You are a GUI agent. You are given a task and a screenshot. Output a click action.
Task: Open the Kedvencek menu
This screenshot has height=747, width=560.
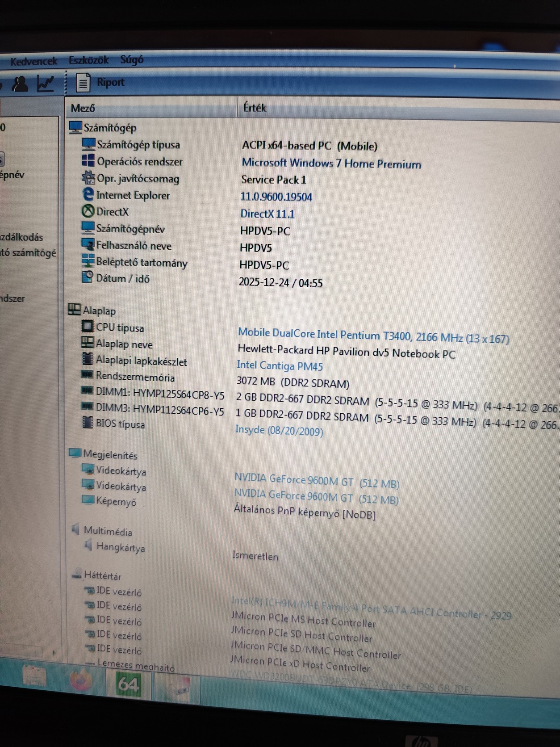[33, 61]
